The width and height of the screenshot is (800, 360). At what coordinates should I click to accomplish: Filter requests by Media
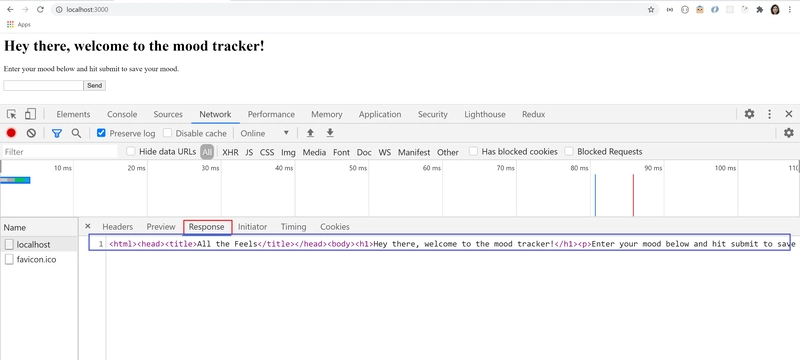tap(314, 152)
